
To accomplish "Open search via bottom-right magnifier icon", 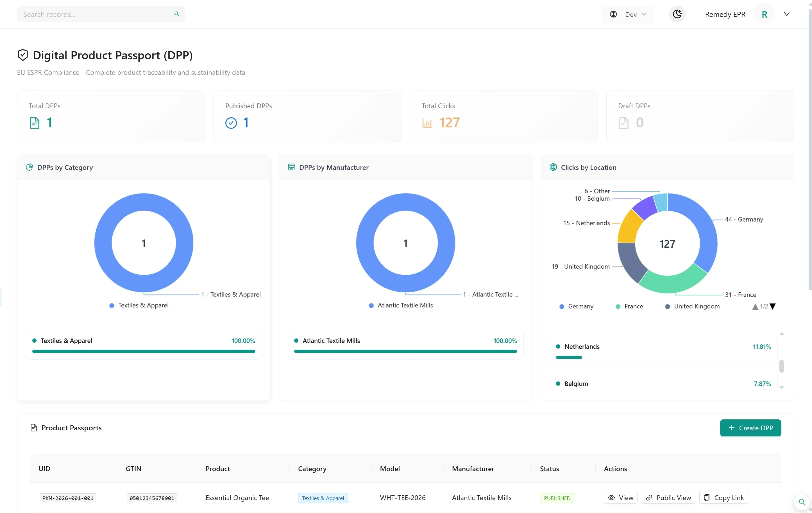I will click(802, 502).
